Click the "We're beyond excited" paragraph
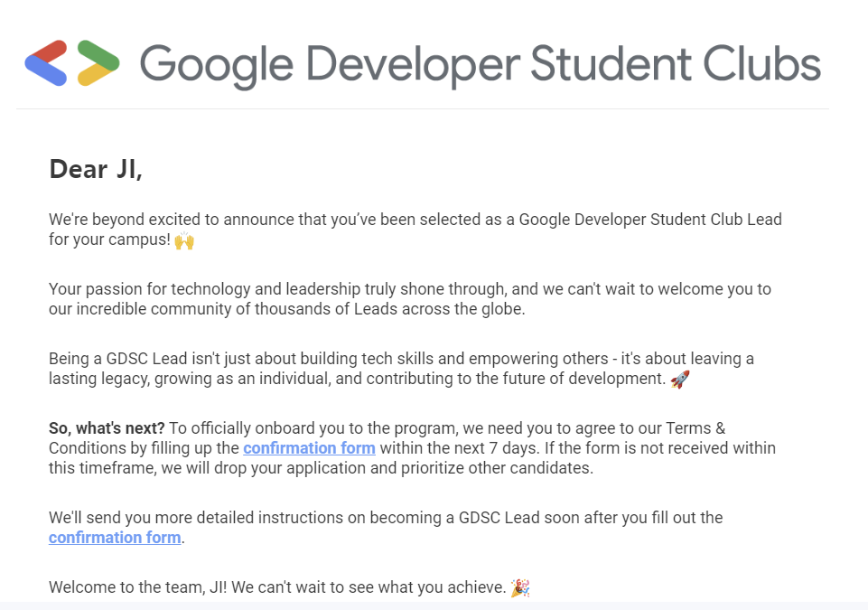Screen dimensions: 868x610 coord(415,230)
